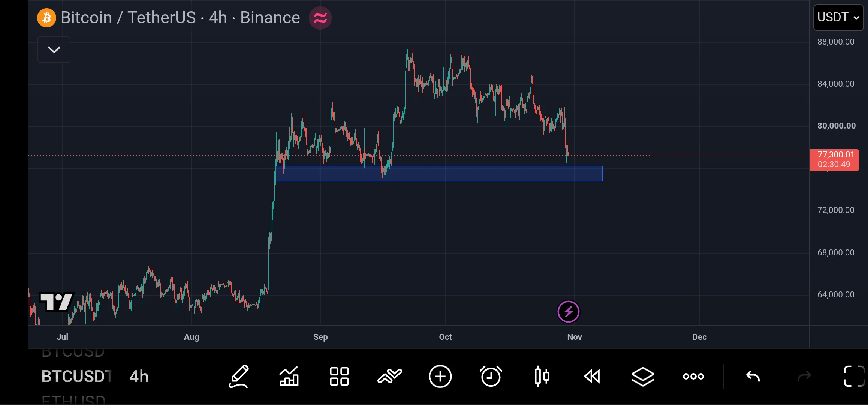The image size is (868, 405).
Task: Click the Nov label on time axis
Action: click(575, 337)
